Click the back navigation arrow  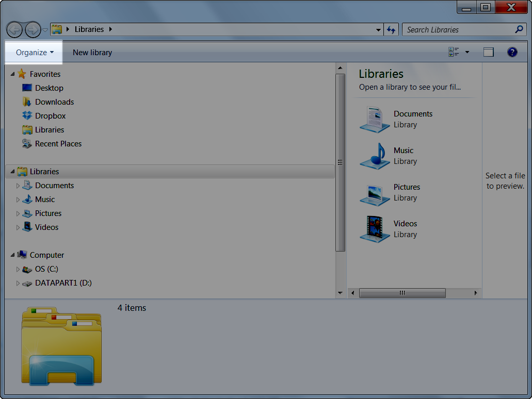pyautogui.click(x=15, y=29)
